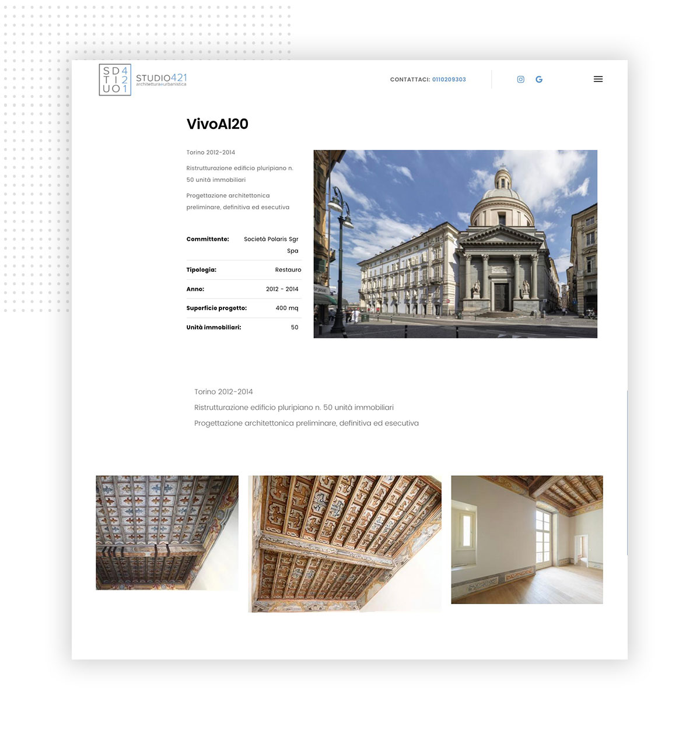Screen dimensions: 700x740
Task: Open the wide wooden ceiling photo
Action: click(345, 543)
